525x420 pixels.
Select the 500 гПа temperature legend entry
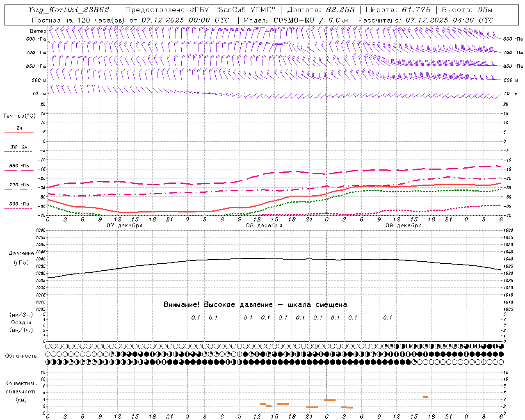[19, 204]
